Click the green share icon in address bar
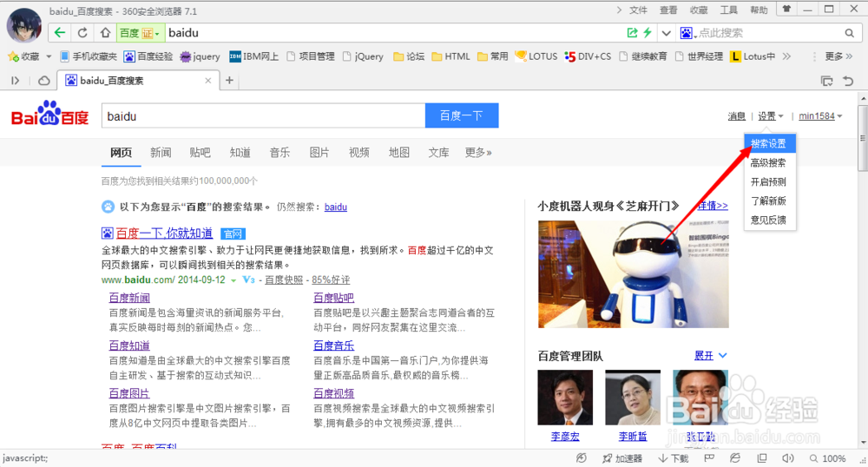The height and width of the screenshot is (467, 868). click(x=632, y=33)
